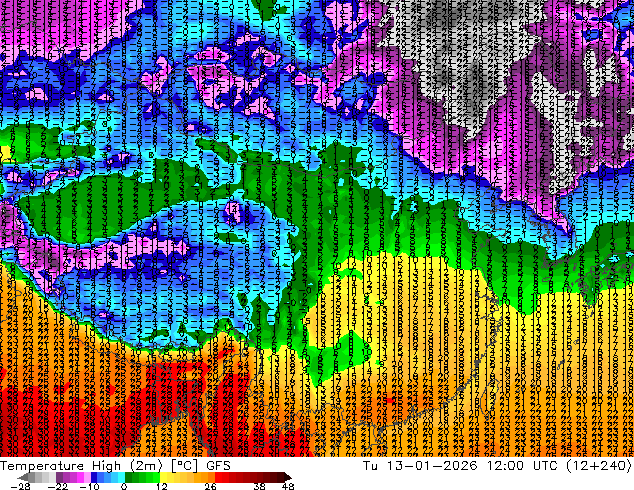634x490 pixels.
Task: Click the '-22' legend label
Action: click(x=57, y=486)
